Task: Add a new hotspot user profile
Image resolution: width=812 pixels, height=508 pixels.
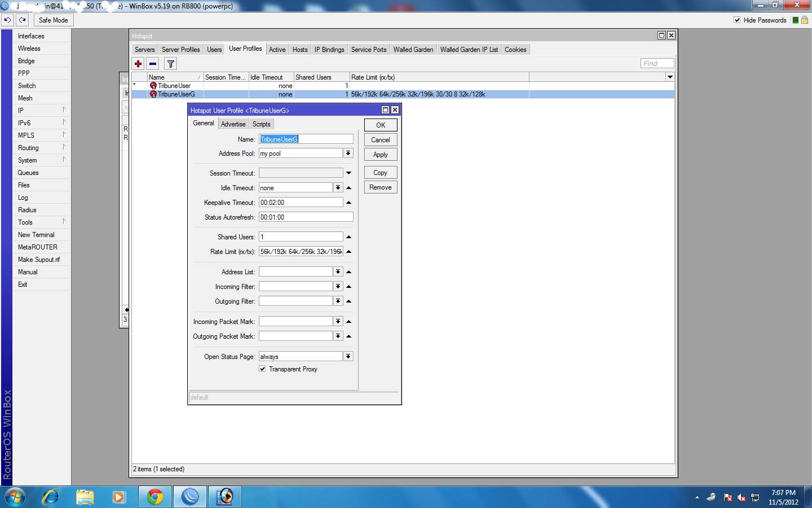Action: [138, 64]
